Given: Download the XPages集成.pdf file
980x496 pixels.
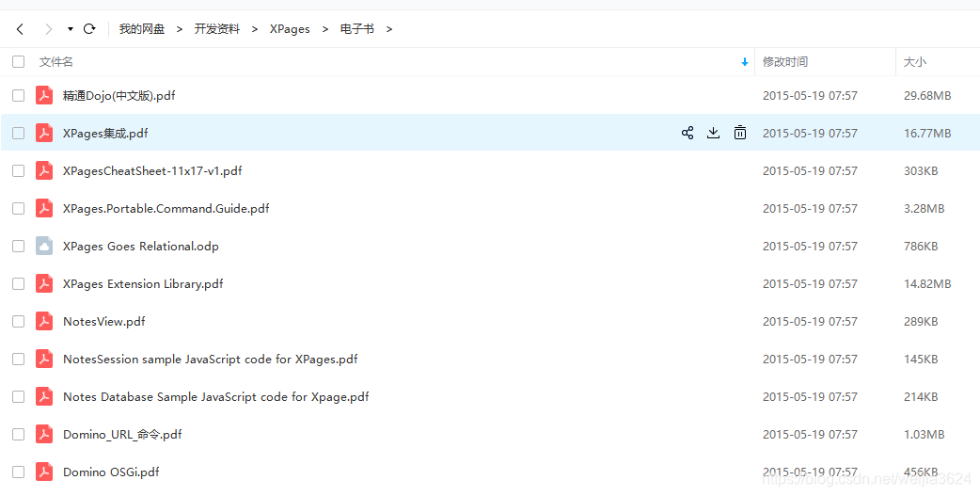Looking at the screenshot, I should pos(713,133).
